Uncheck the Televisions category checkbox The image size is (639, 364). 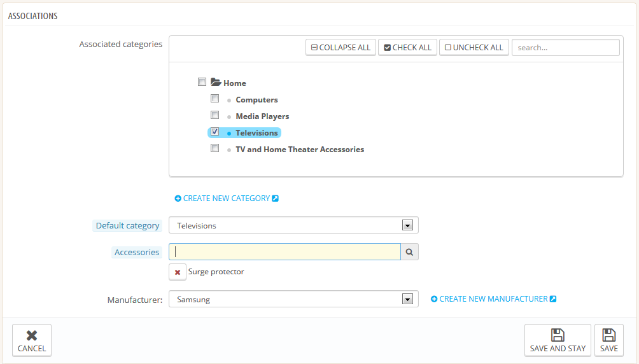point(215,132)
